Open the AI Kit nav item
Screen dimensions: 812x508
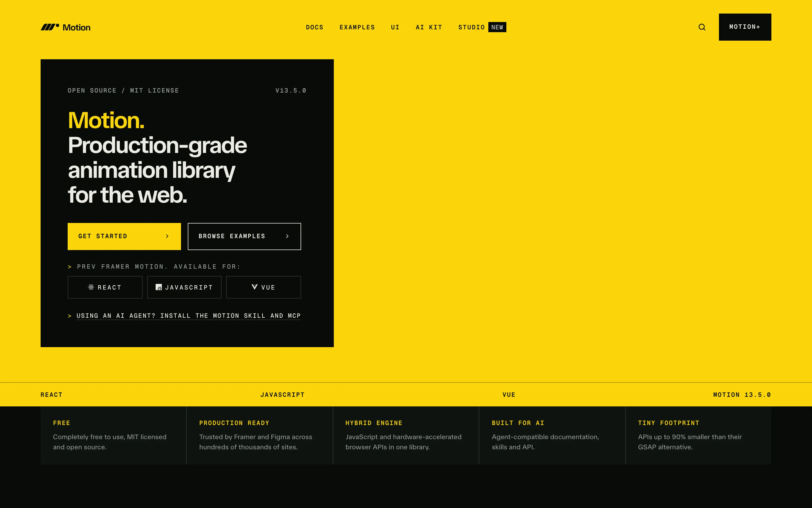[x=429, y=27]
